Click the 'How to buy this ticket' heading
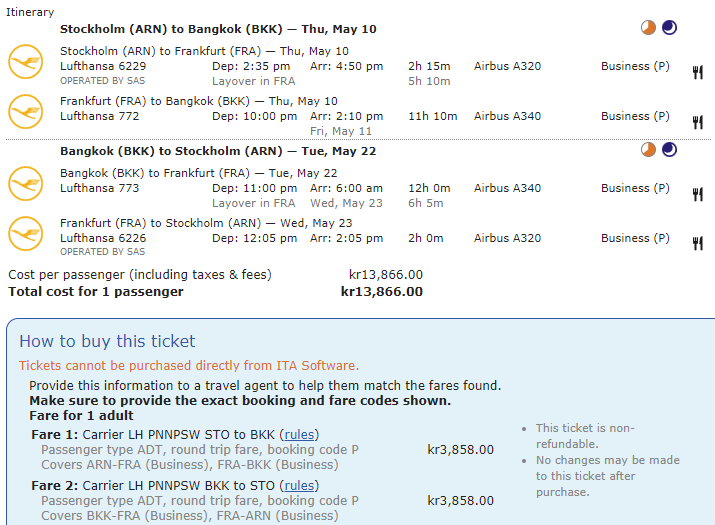 [107, 342]
